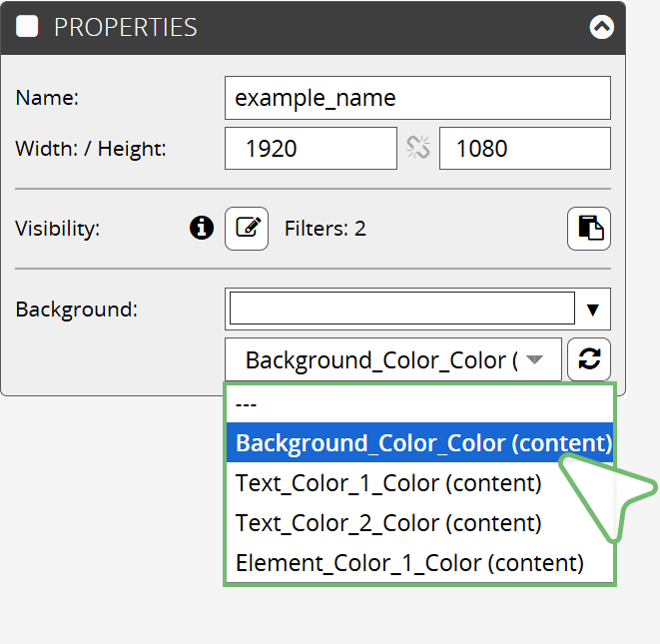This screenshot has height=644, width=660.
Task: Choose Text_Color_1_Color (content) option
Action: click(x=419, y=482)
